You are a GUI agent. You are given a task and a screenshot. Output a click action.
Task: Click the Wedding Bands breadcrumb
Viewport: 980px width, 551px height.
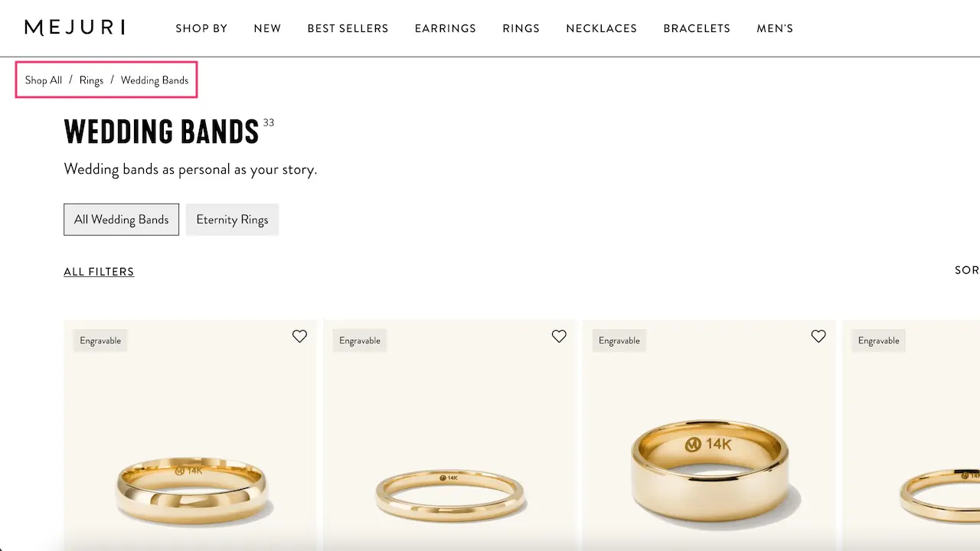[x=155, y=80]
